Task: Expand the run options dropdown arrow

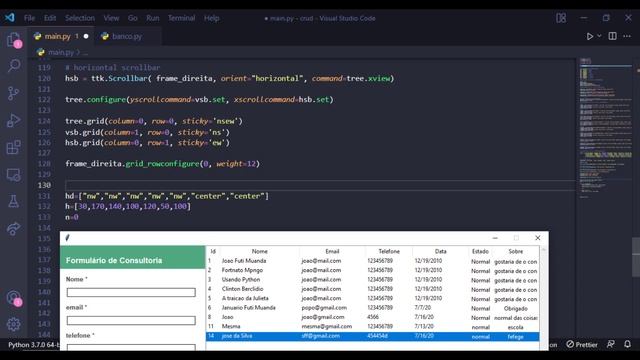Action: pos(599,36)
